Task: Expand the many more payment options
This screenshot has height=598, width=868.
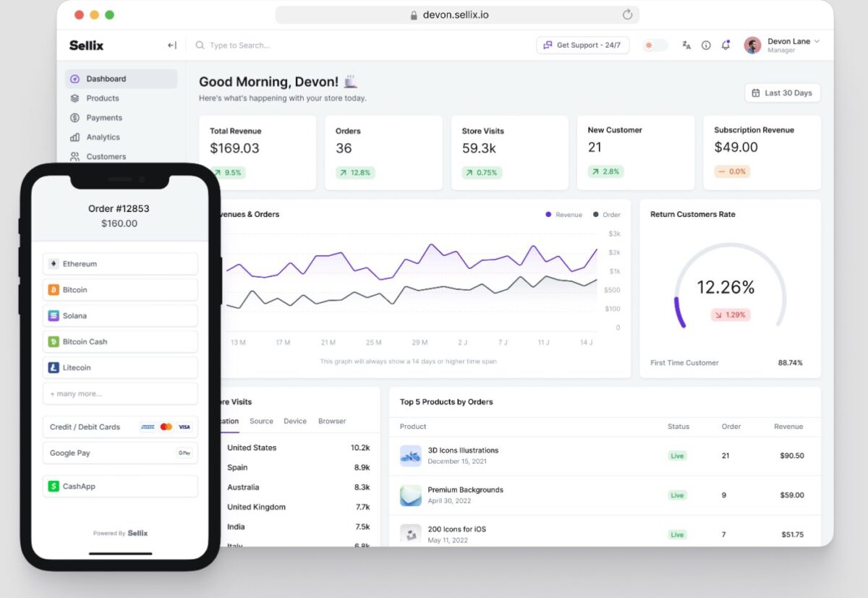Action: [120, 393]
